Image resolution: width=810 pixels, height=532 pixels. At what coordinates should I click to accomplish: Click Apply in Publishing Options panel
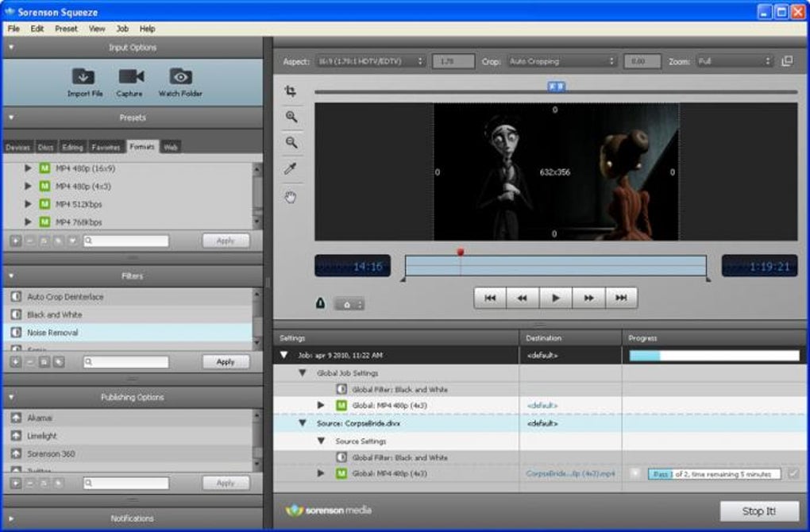click(226, 483)
